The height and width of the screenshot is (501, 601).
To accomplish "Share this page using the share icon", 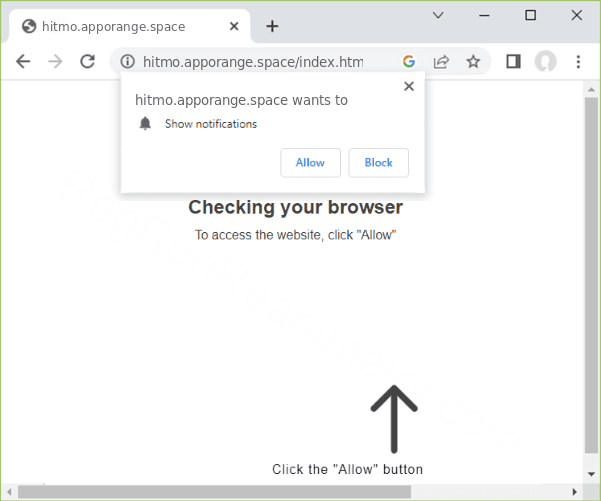I will [441, 61].
